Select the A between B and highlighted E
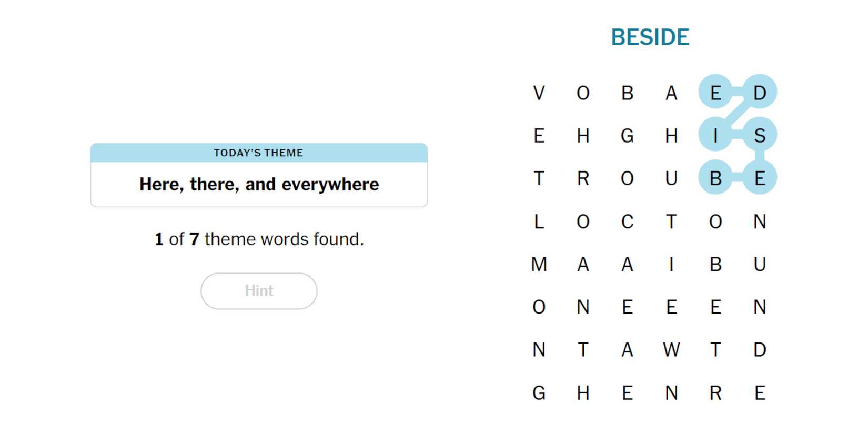This screenshot has width=868, height=434. [671, 93]
